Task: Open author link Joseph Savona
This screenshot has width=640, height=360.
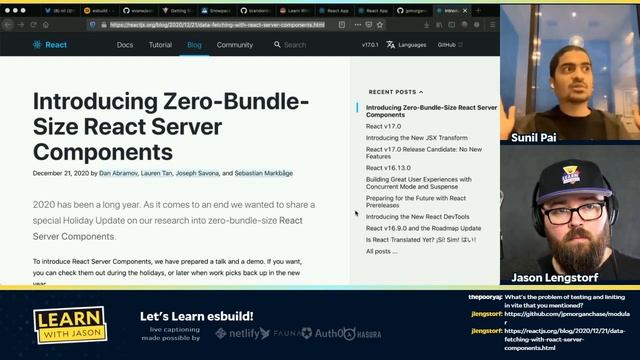Action: pos(197,173)
